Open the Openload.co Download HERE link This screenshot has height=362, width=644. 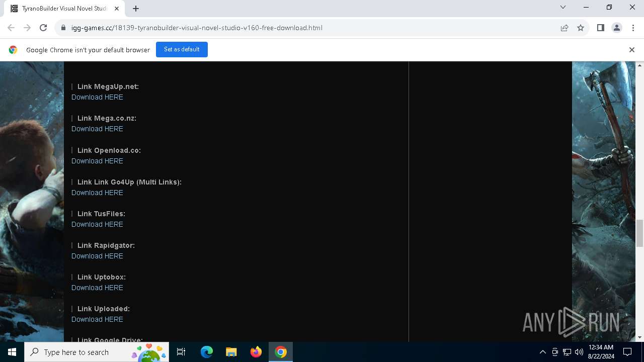pyautogui.click(x=97, y=161)
